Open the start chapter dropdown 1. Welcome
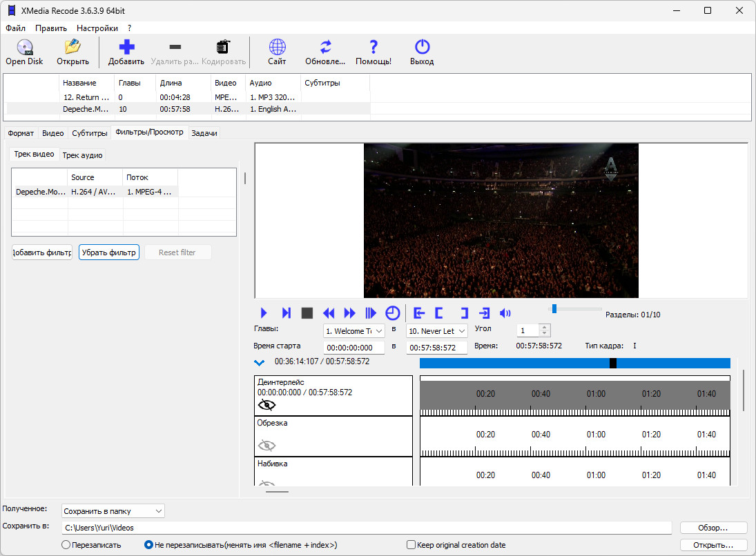The width and height of the screenshot is (756, 556). (354, 331)
